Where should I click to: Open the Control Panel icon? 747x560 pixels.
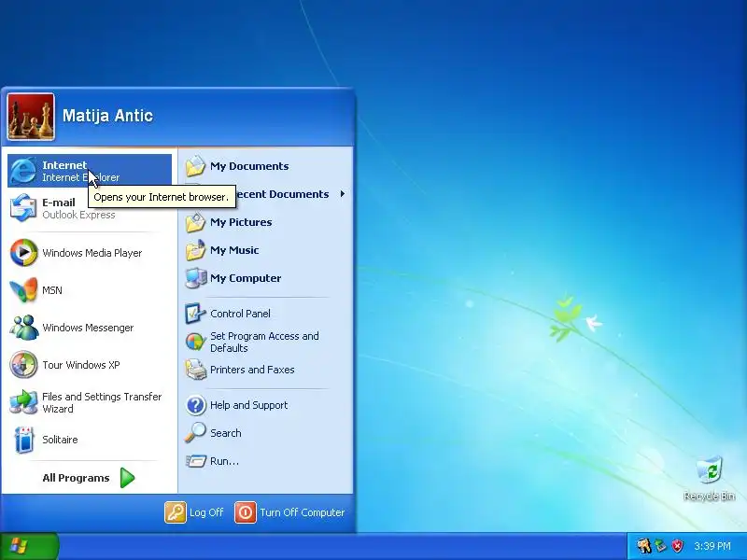tap(195, 314)
